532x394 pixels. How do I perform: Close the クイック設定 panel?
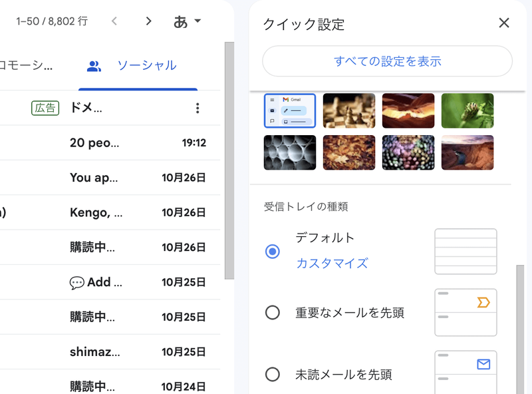click(504, 23)
